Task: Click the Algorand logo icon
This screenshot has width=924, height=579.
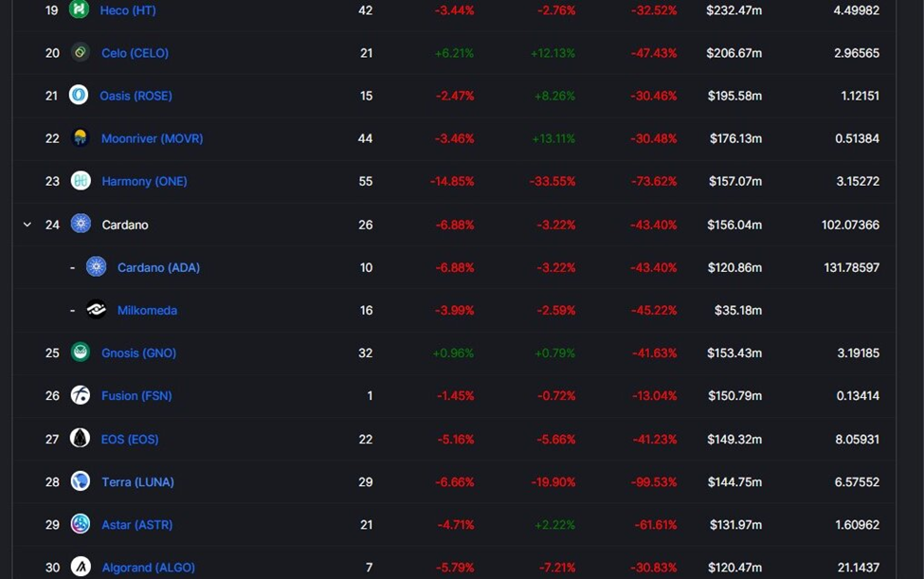Action: click(x=81, y=567)
